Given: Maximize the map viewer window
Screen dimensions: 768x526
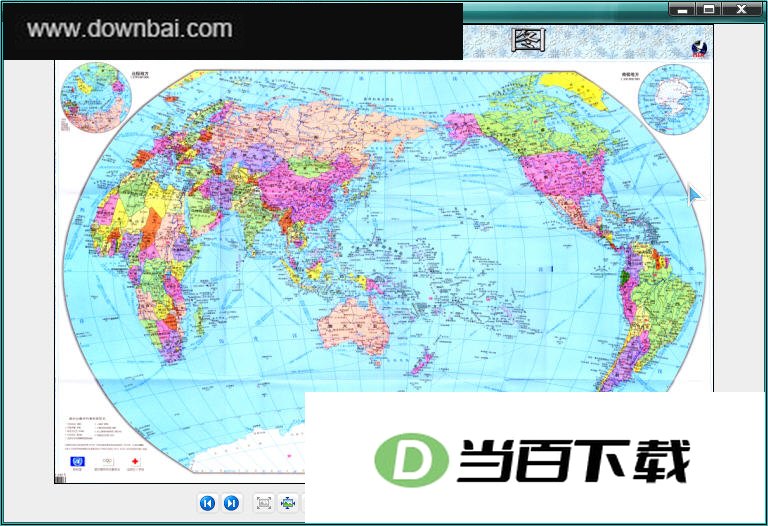Looking at the screenshot, I should [x=709, y=9].
